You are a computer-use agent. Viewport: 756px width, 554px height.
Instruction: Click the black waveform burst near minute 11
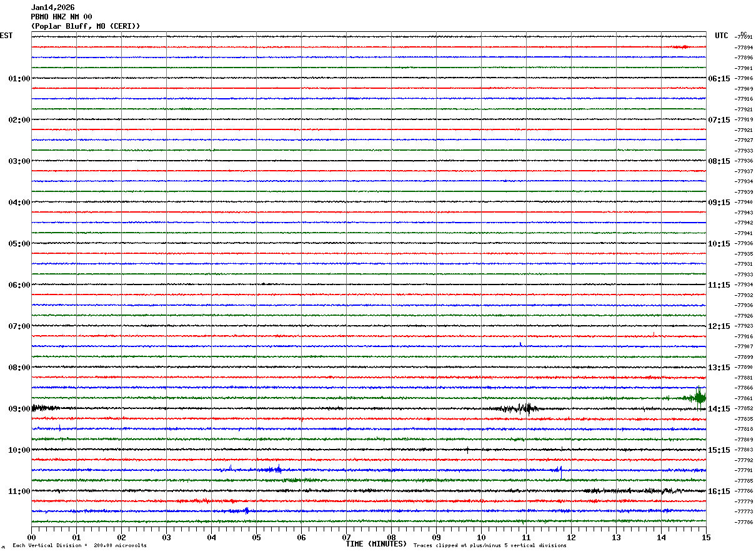(525, 409)
